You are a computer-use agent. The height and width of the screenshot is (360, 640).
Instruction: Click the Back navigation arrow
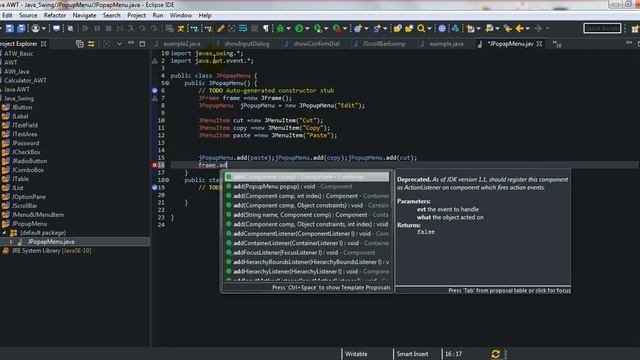pyautogui.click(x=520, y=29)
